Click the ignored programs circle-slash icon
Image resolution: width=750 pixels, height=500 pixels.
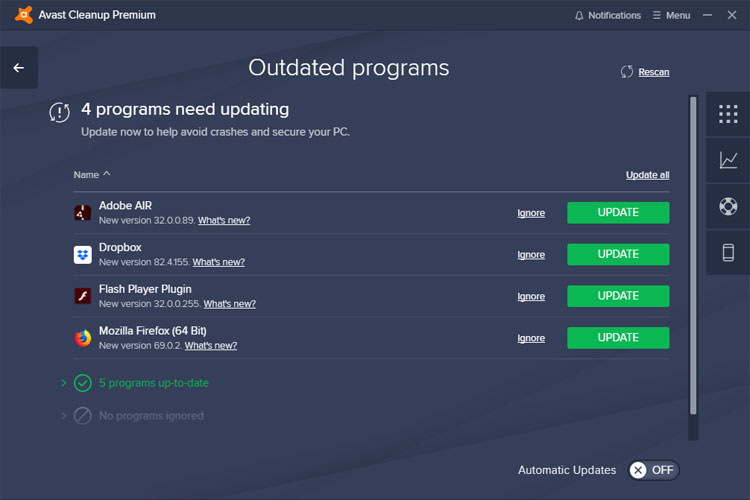83,416
